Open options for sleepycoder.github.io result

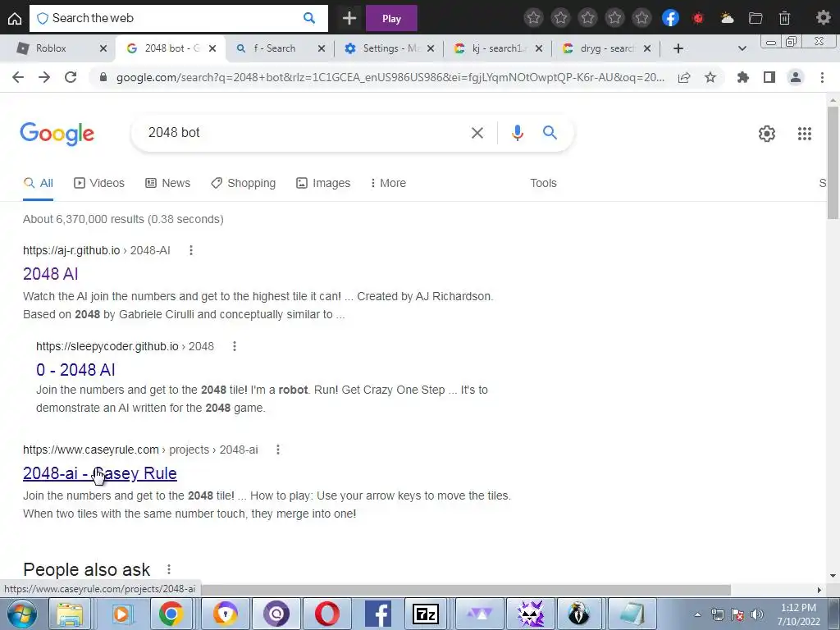point(234,346)
